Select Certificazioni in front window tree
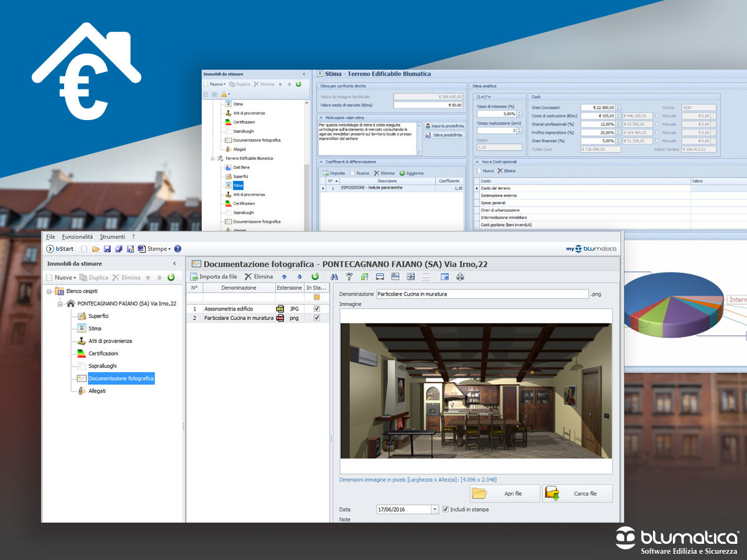The image size is (747, 560). [103, 353]
